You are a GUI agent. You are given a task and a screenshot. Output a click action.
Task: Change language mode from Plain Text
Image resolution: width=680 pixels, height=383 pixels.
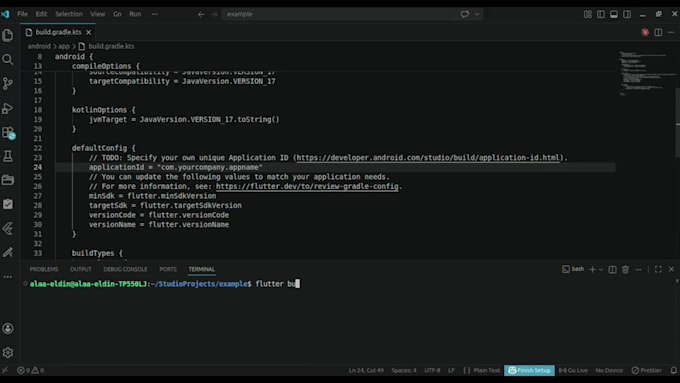486,370
